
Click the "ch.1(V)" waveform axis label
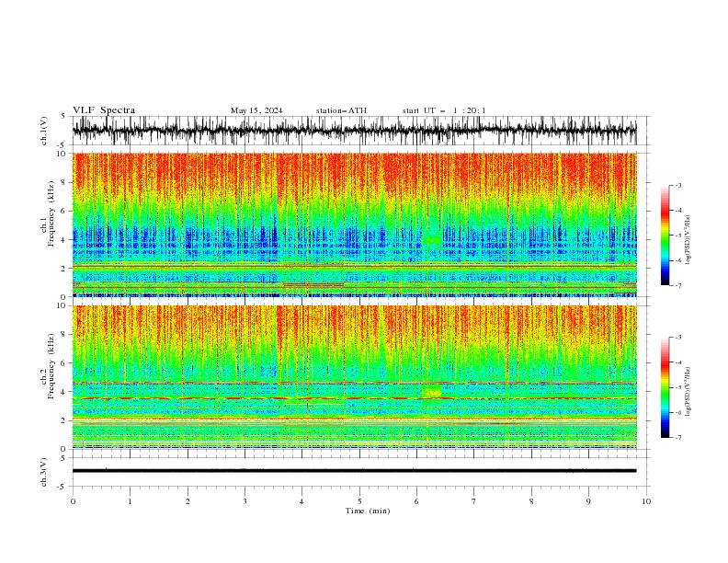click(44, 131)
